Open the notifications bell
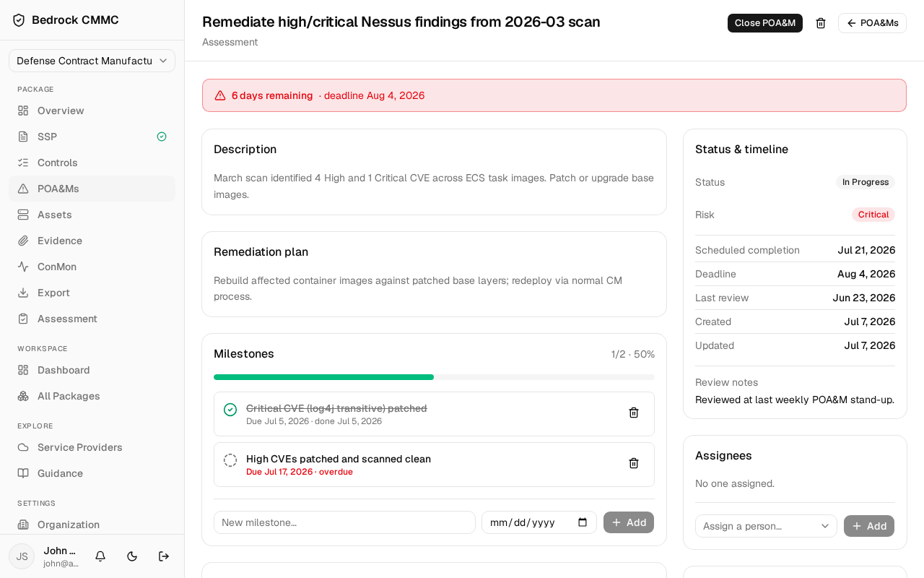924x578 pixels. [100, 556]
